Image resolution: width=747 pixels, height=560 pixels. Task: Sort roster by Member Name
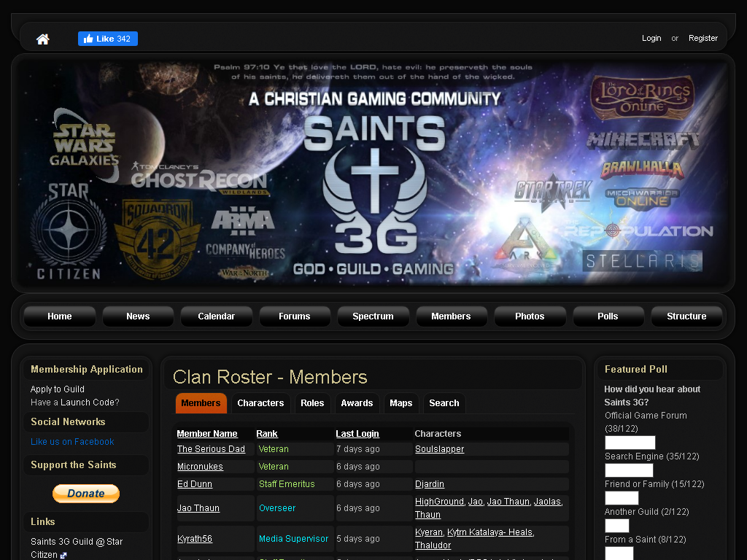[207, 434]
